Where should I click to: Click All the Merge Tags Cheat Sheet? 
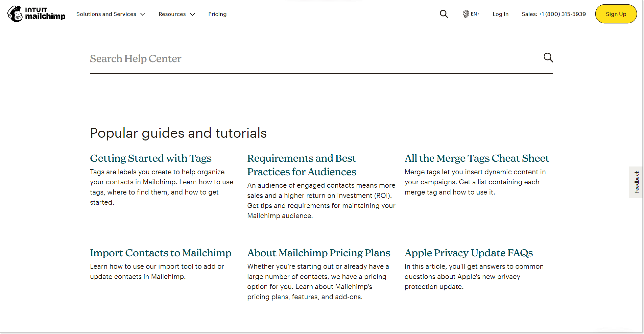[477, 158]
